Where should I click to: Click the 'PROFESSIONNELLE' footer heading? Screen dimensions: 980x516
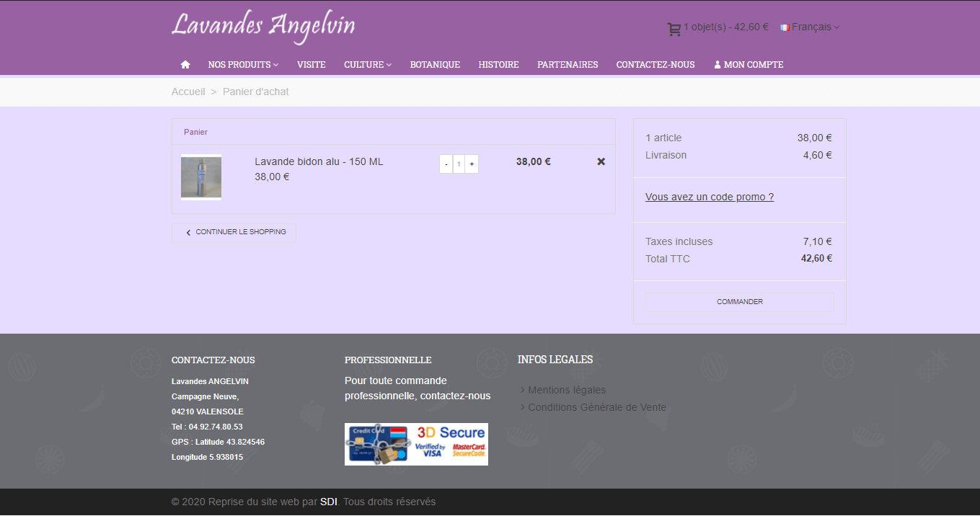pyautogui.click(x=388, y=360)
